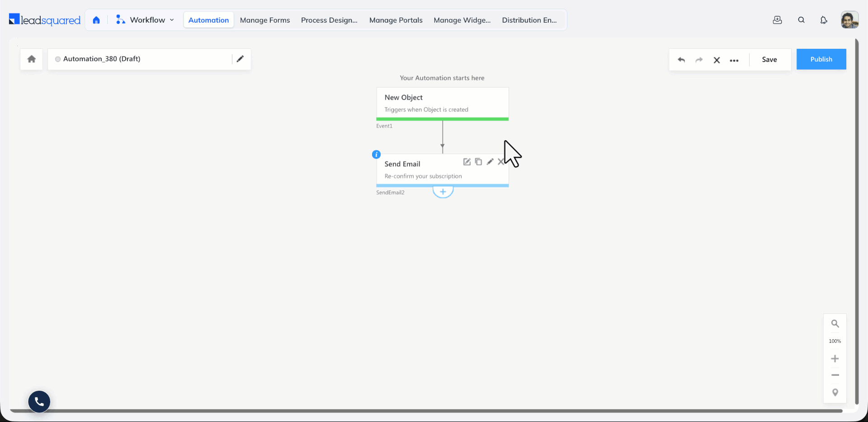
Task: Publish the automation
Action: [x=821, y=59]
